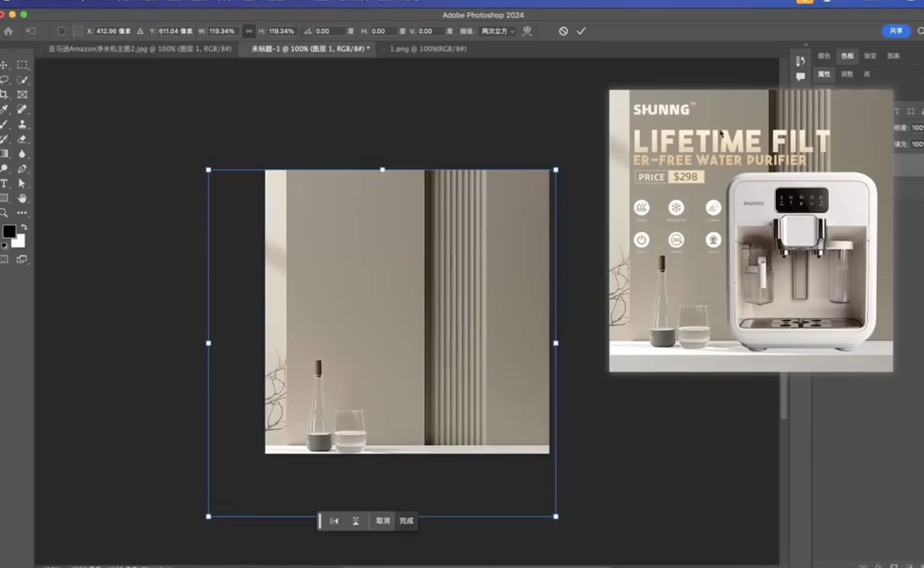This screenshot has width=924, height=568.
Task: Select the Path Selection tool
Action: click(x=22, y=184)
